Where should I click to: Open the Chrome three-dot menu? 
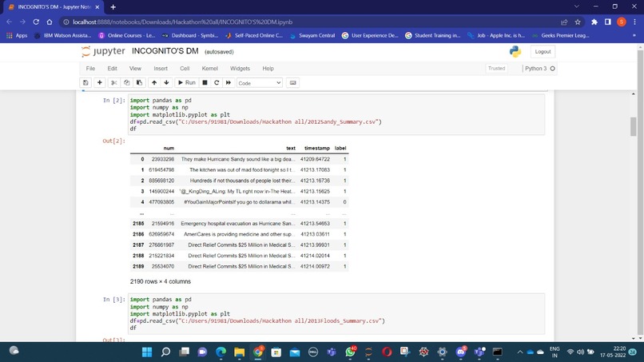(x=635, y=22)
